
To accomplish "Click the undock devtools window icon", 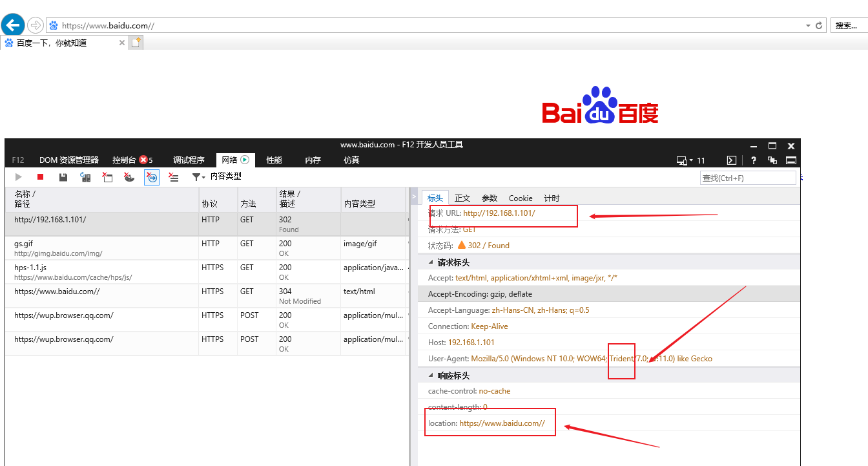I will 772,160.
